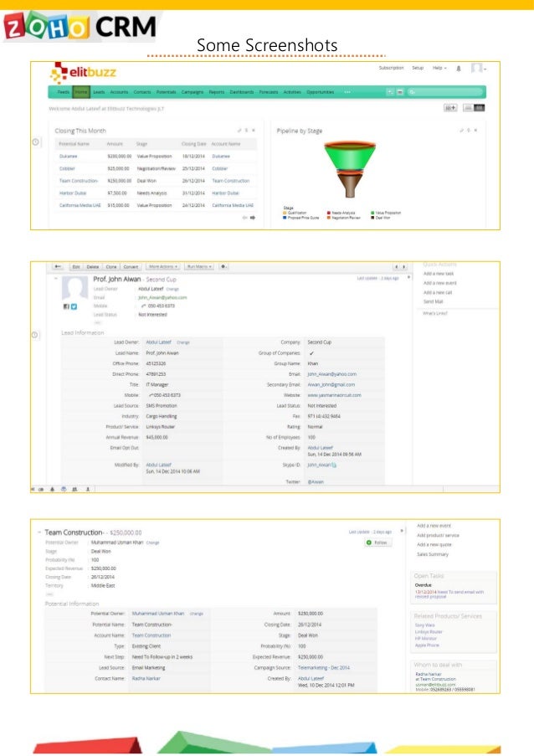Go to the previous lead record arrow
This screenshot has width=534, height=756.
pos(397,266)
